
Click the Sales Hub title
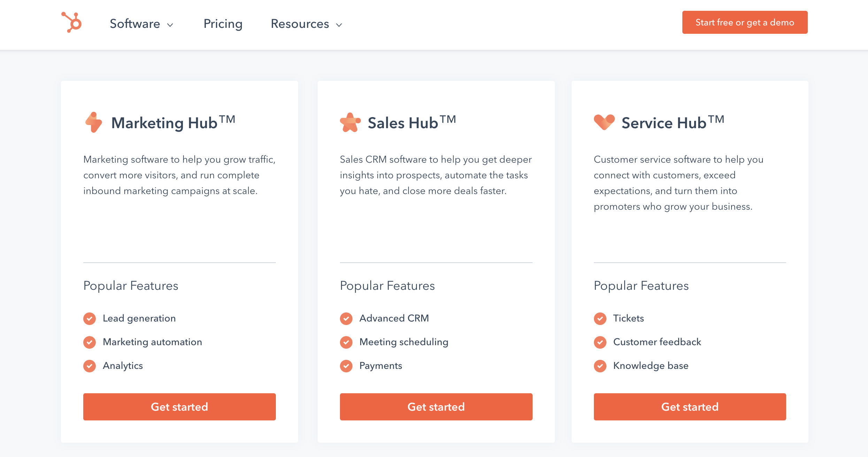pos(412,123)
